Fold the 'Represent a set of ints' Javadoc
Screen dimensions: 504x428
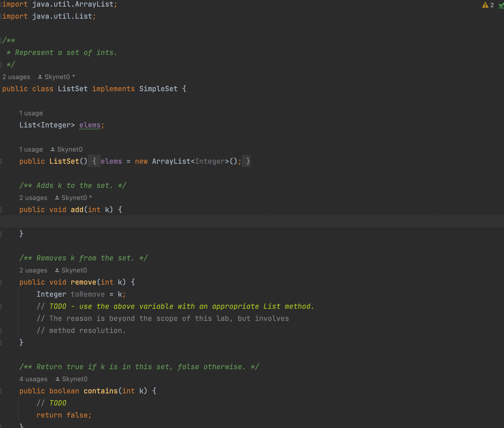[1, 41]
